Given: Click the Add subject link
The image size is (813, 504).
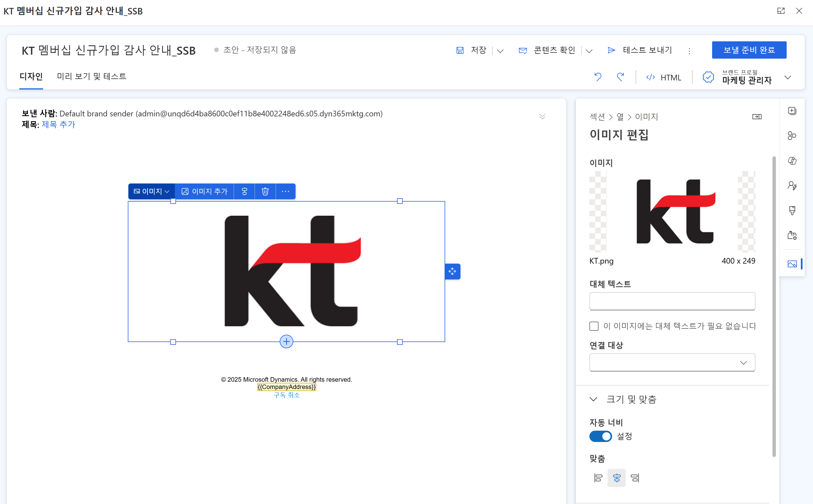Looking at the screenshot, I should click(x=58, y=124).
